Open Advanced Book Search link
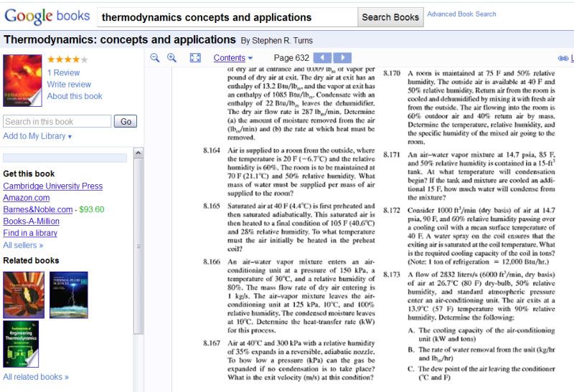574x392 pixels. pos(461,14)
